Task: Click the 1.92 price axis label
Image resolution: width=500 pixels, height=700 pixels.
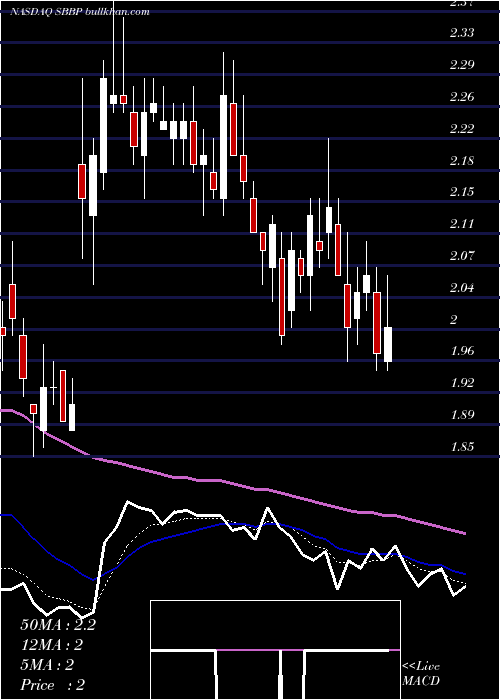Action: coord(462,383)
